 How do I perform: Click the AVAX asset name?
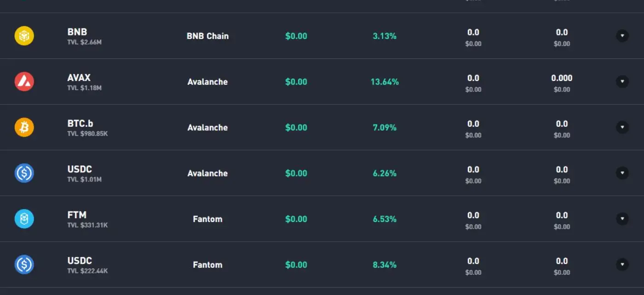(79, 78)
